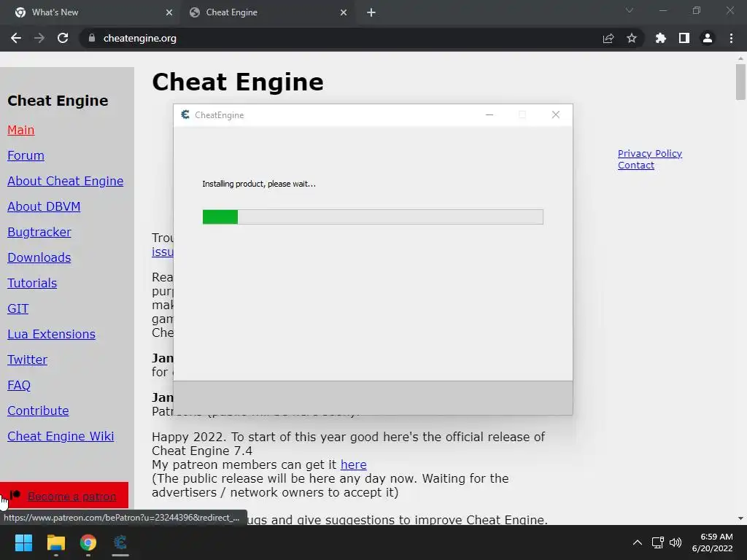Open Tutorials link
The width and height of the screenshot is (747, 560).
tap(32, 284)
